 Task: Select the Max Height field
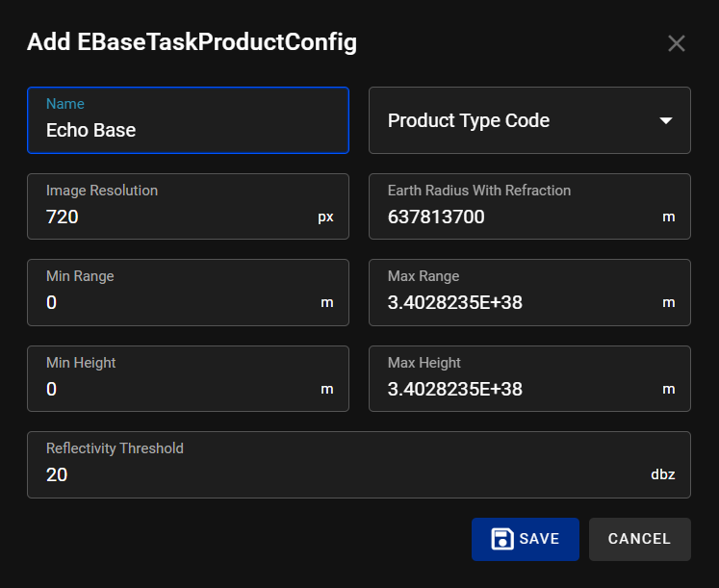[x=515, y=389]
